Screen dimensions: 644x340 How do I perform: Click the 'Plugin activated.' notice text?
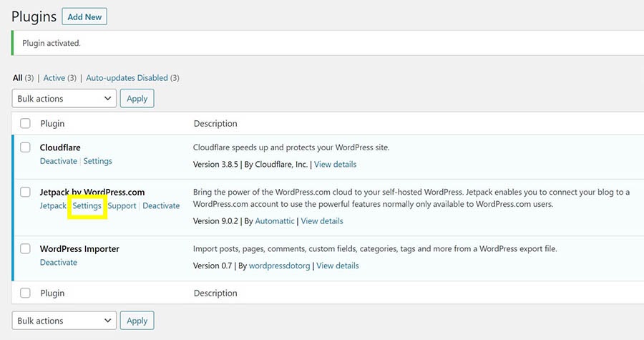pyautogui.click(x=52, y=43)
